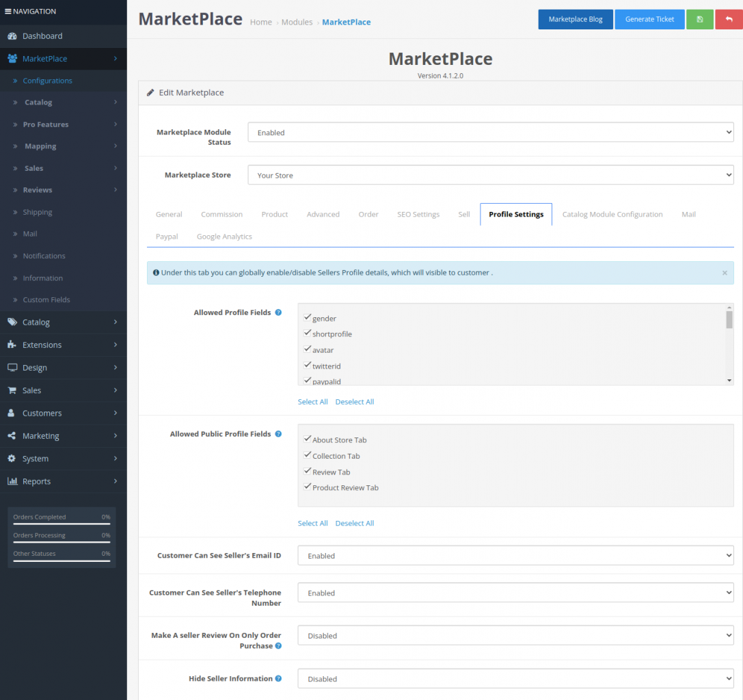The width and height of the screenshot is (743, 700).
Task: Open seller Review On Only Order Purchase dropdown
Action: click(x=515, y=636)
